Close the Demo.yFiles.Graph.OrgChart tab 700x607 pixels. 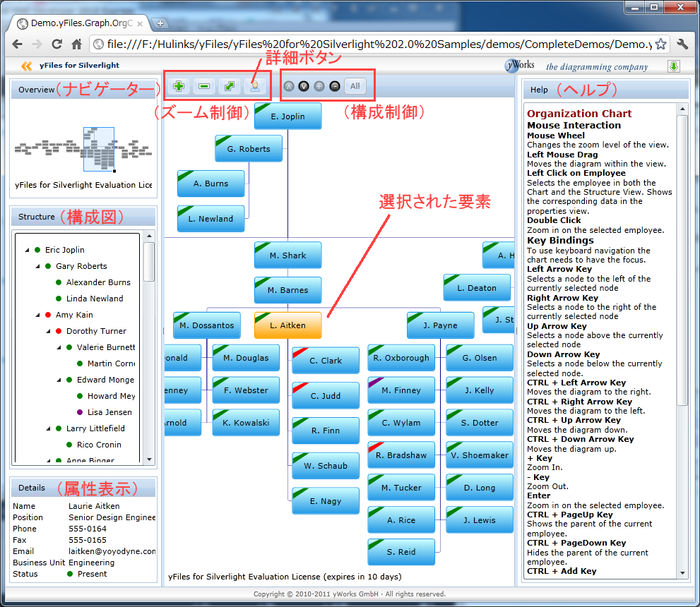(x=140, y=23)
